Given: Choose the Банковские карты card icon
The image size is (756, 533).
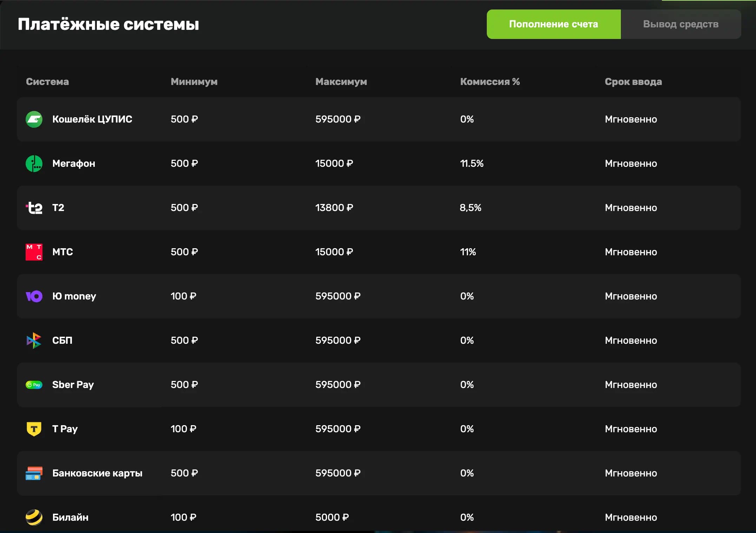Looking at the screenshot, I should [34, 473].
